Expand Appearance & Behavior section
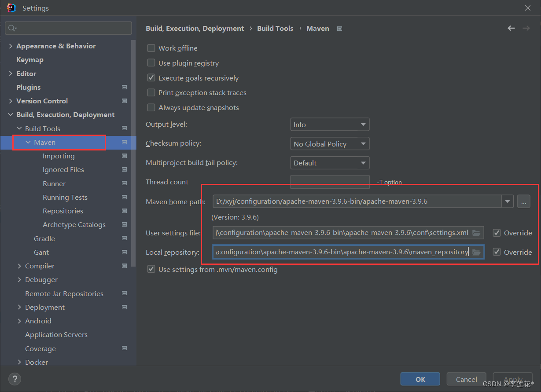 pos(11,46)
